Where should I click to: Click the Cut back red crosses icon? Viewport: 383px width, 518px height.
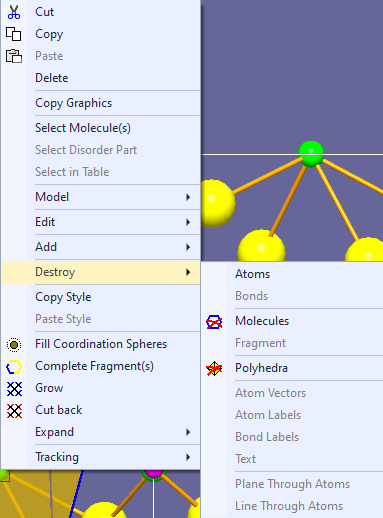pos(14,411)
